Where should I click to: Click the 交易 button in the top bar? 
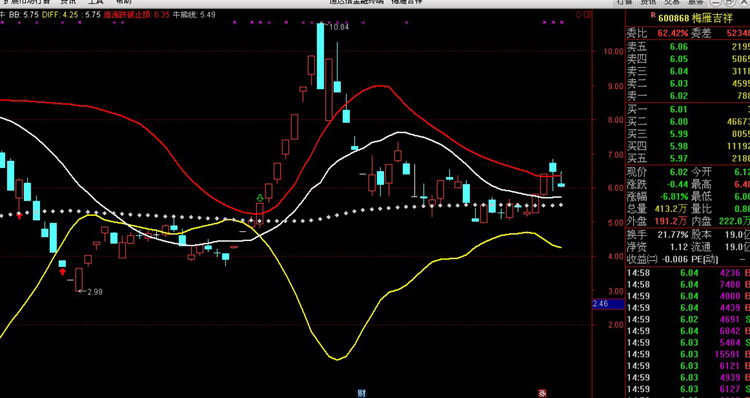click(x=672, y=2)
